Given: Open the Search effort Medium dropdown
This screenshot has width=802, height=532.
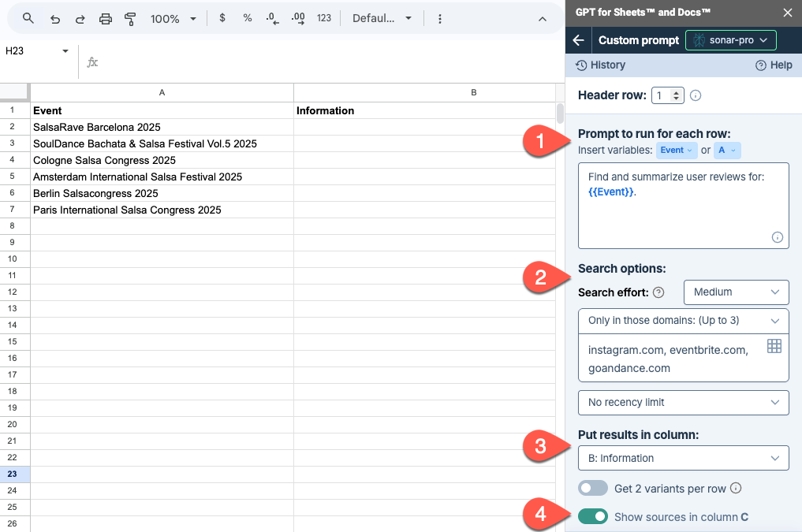Looking at the screenshot, I should (x=736, y=292).
